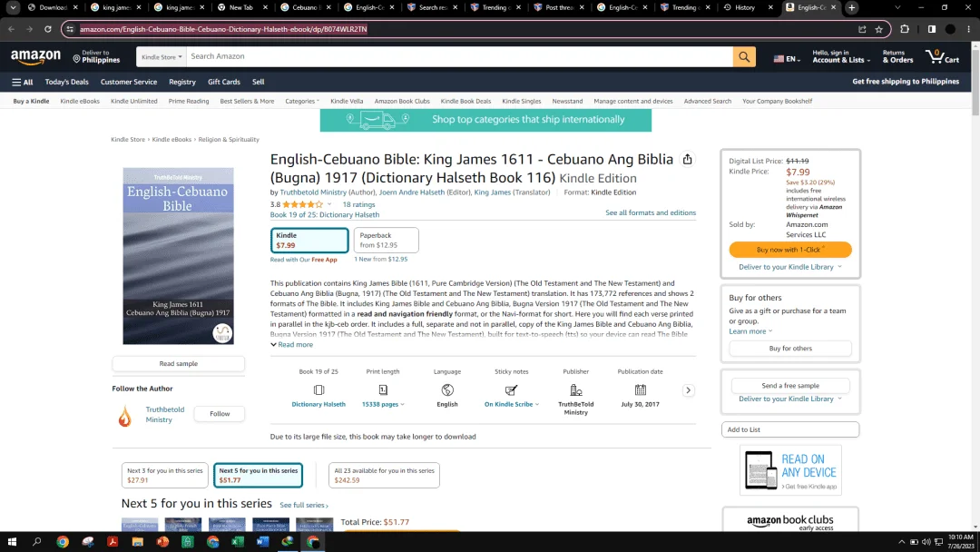980x552 pixels.
Task: Expand the Read more description link
Action: [x=292, y=344]
